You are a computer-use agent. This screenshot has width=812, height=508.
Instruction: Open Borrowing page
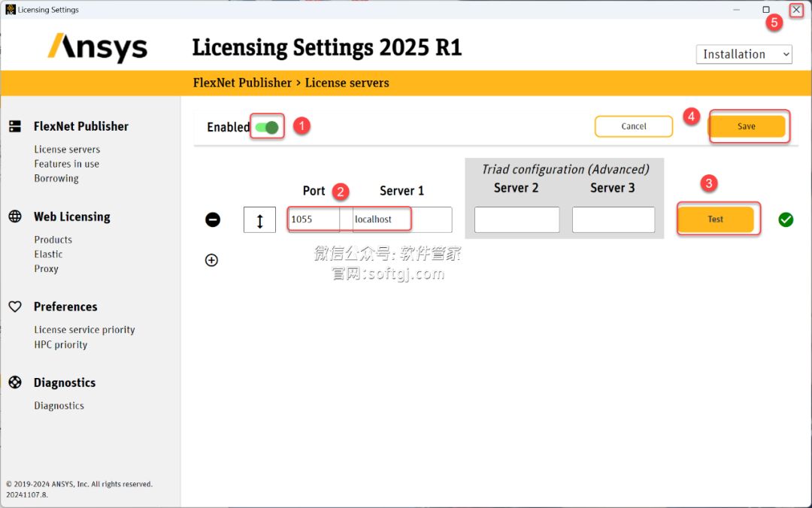point(56,178)
